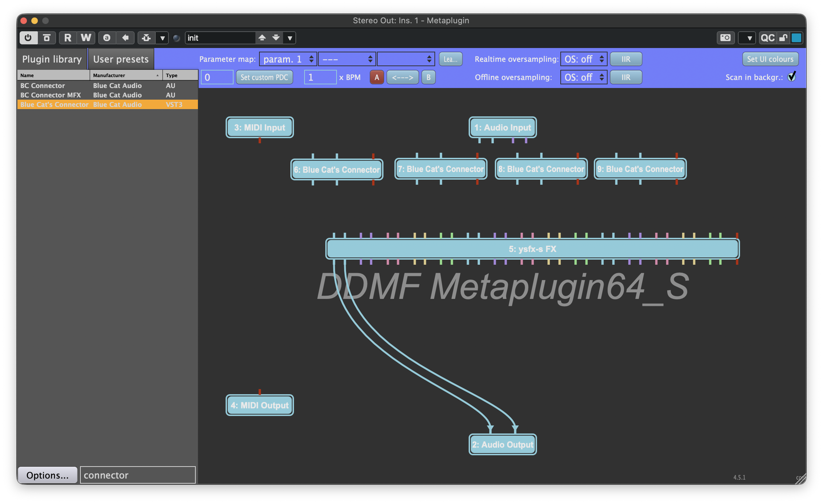This screenshot has width=823, height=504.
Task: Select the BC Connector MFX row
Action: tap(108, 95)
